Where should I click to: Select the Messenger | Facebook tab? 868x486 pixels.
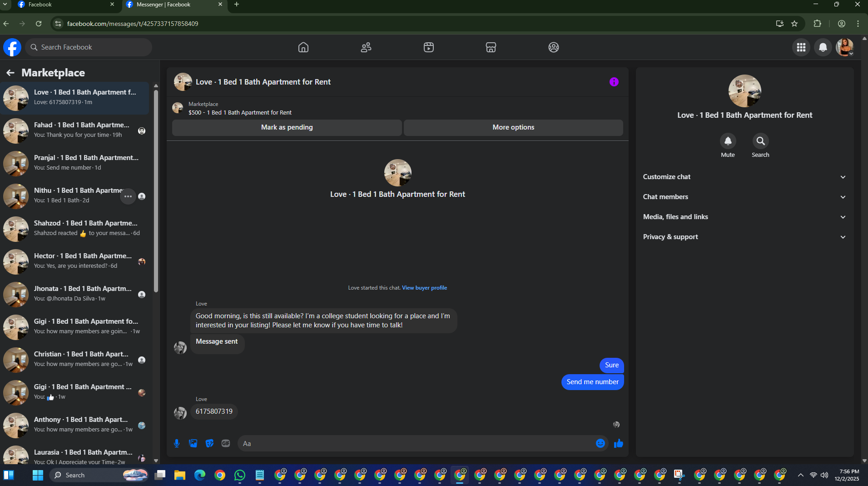tap(174, 5)
